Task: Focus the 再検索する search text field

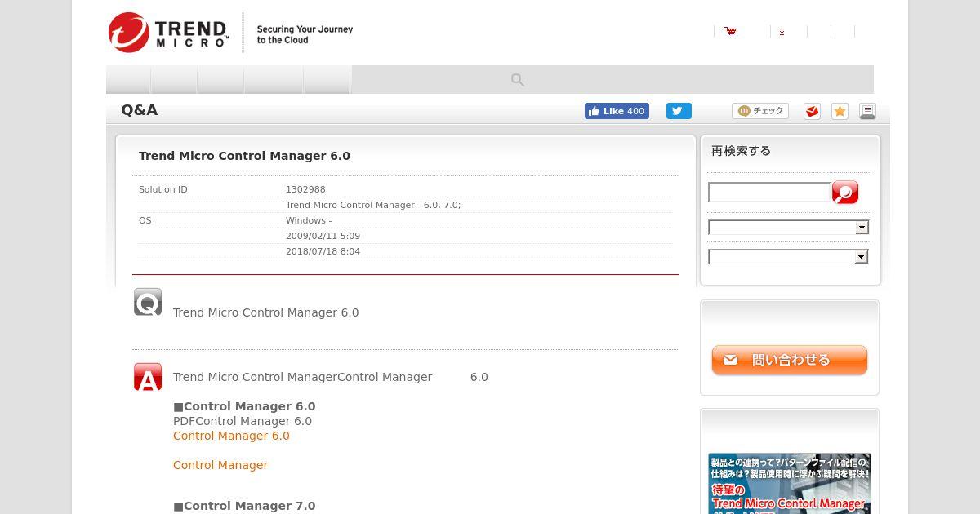Action: [769, 192]
